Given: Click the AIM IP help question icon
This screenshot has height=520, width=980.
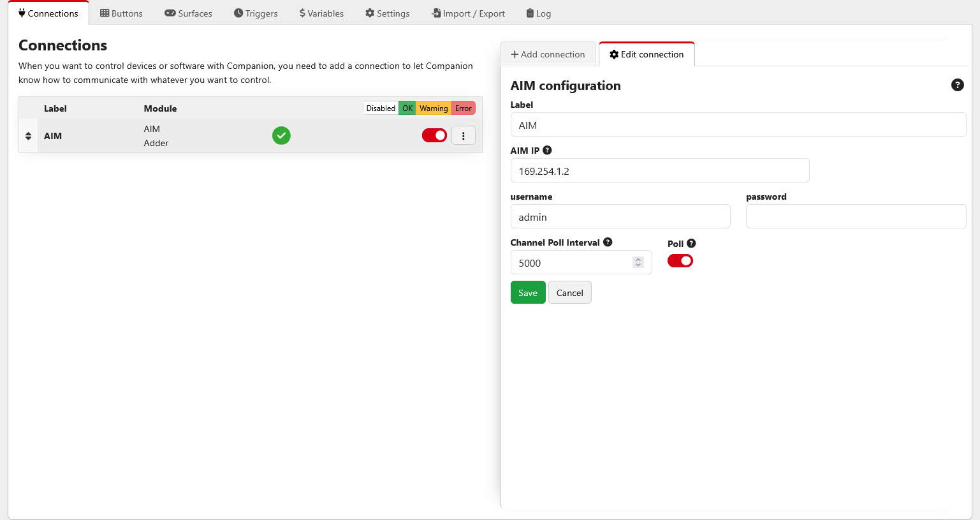Looking at the screenshot, I should click(x=547, y=151).
